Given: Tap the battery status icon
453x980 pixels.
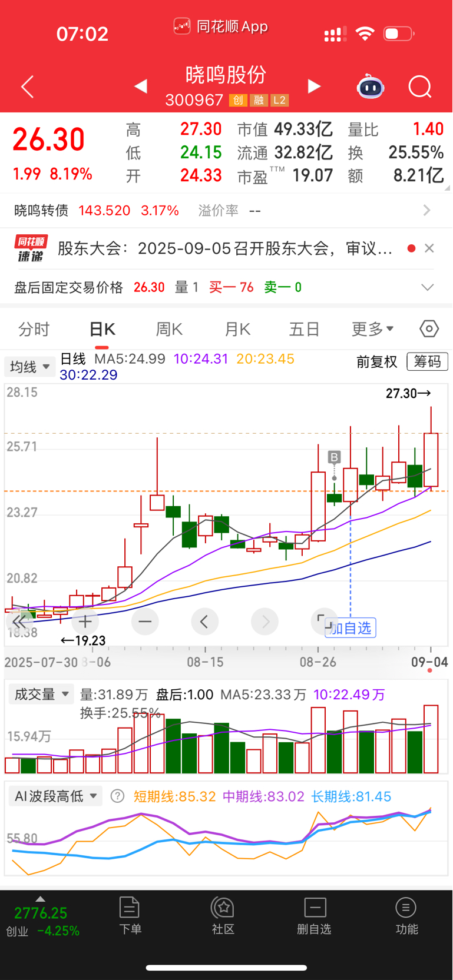Looking at the screenshot, I should coord(399,34).
